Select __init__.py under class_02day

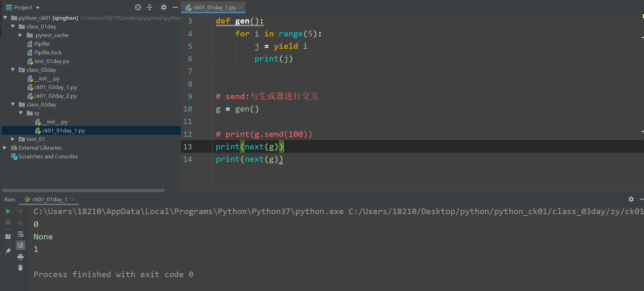tap(47, 78)
